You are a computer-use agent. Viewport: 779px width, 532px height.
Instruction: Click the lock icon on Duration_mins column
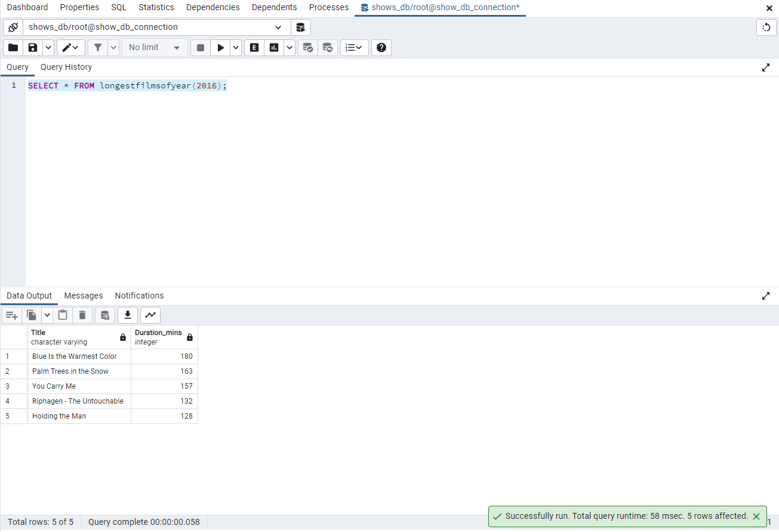tap(190, 337)
